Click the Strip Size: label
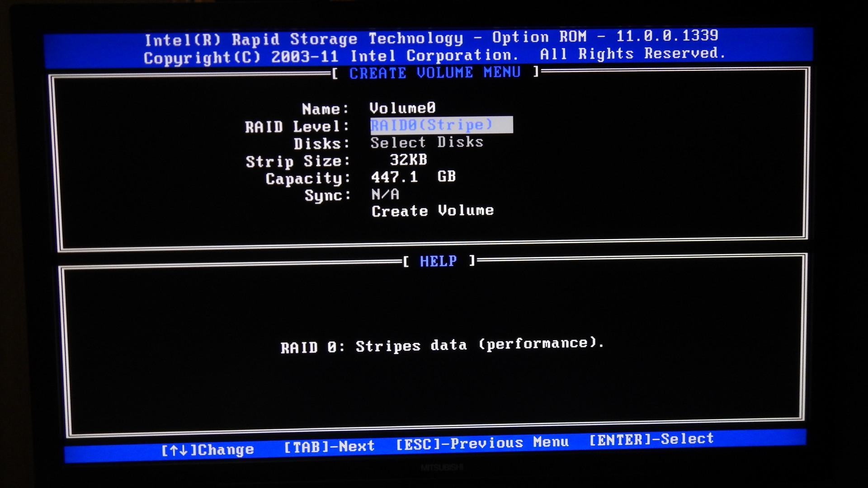The image size is (868, 488). [x=298, y=161]
